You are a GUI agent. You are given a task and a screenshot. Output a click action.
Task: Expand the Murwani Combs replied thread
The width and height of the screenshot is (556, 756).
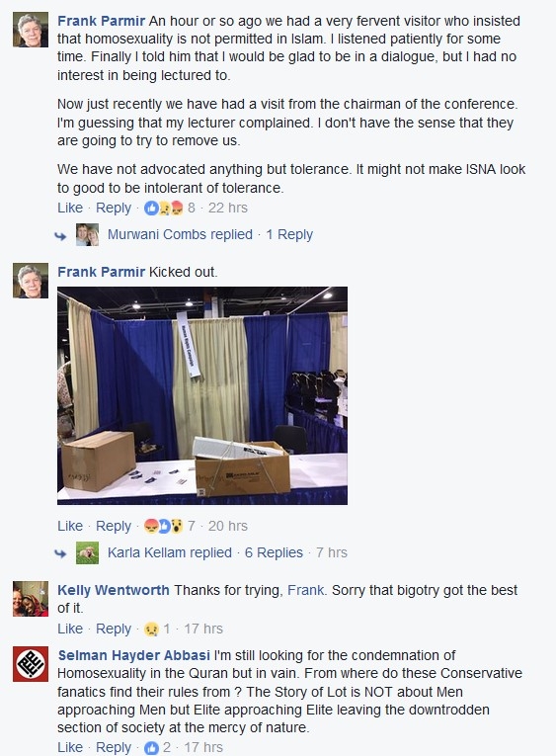(x=180, y=235)
